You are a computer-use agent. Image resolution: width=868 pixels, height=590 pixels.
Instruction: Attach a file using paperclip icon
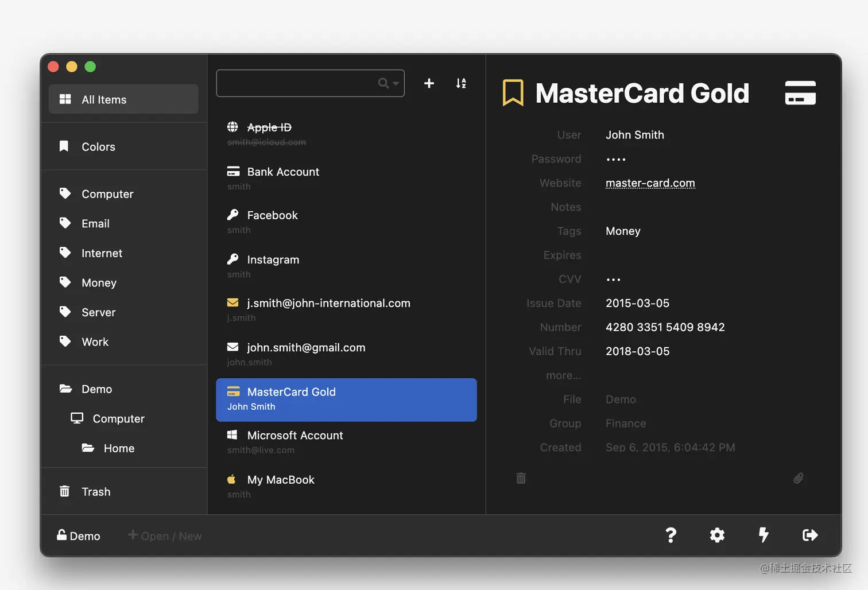[798, 478]
